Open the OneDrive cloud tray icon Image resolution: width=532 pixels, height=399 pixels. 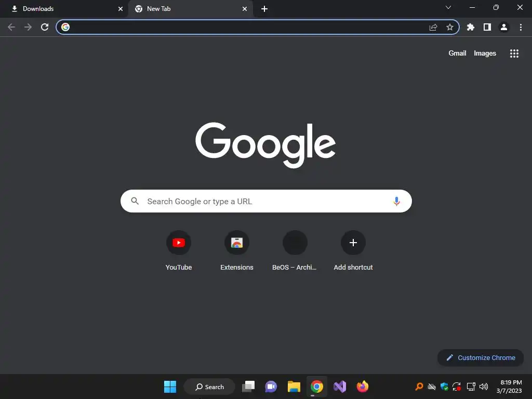tap(432, 387)
